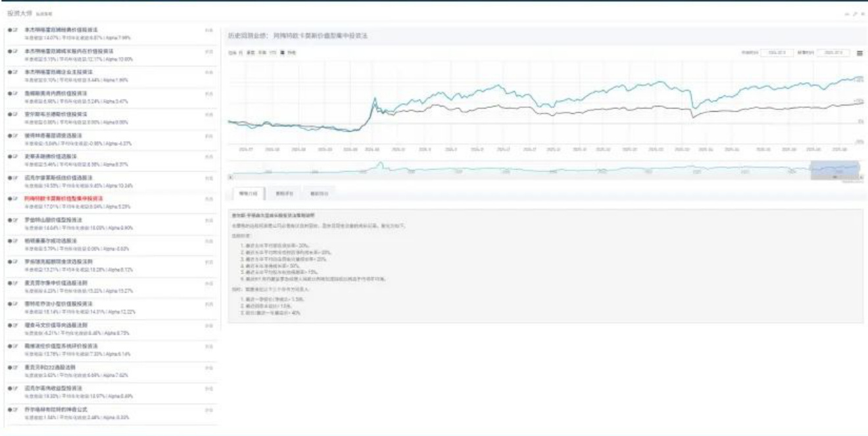The image size is (868, 436).
Task: Click the chart navigator's left scroll arrow
Action: (230, 177)
